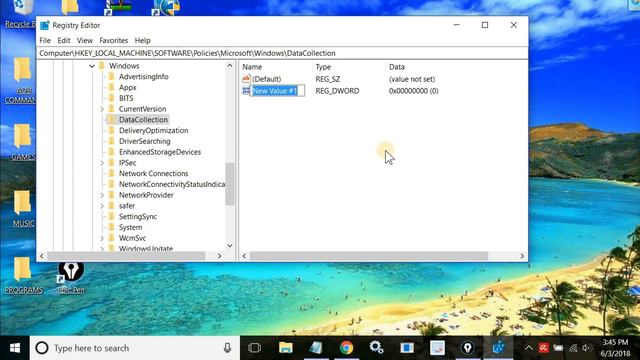Screen dimensions: 640x360
Task: Select the (Default) value entry
Action: click(267, 79)
